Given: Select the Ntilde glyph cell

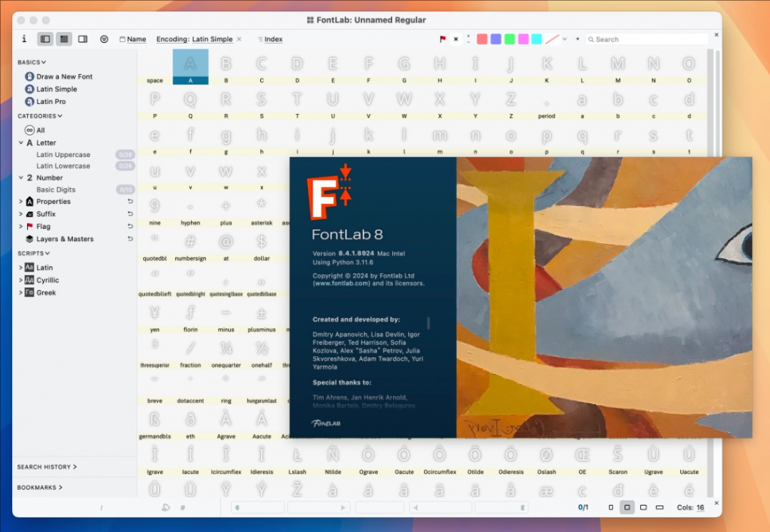Looking at the screenshot, I should 333,459.
